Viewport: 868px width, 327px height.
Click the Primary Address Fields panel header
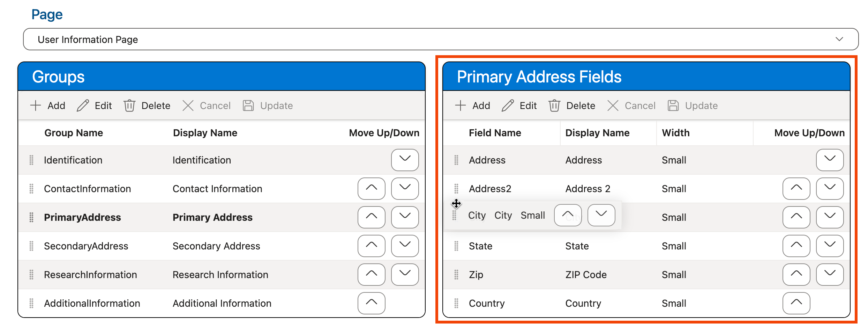pyautogui.click(x=539, y=76)
